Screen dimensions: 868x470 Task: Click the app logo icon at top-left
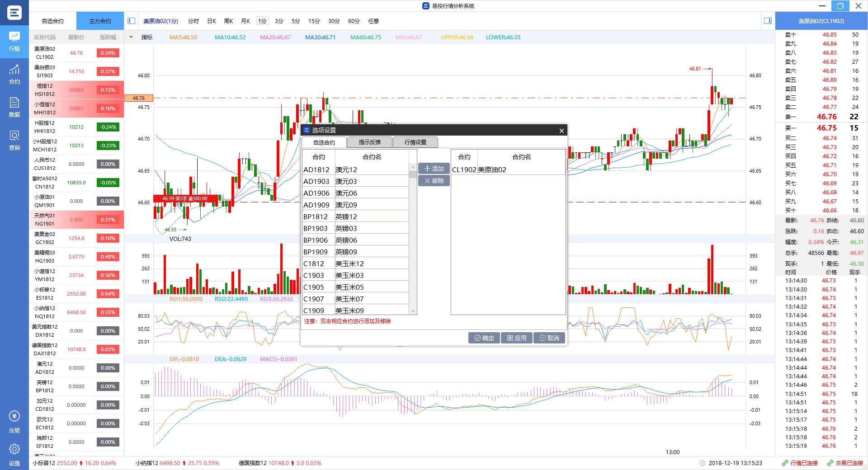(14, 13)
